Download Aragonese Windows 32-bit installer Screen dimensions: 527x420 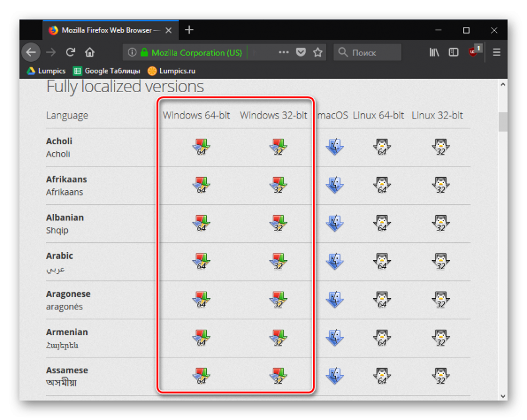pyautogui.click(x=278, y=300)
